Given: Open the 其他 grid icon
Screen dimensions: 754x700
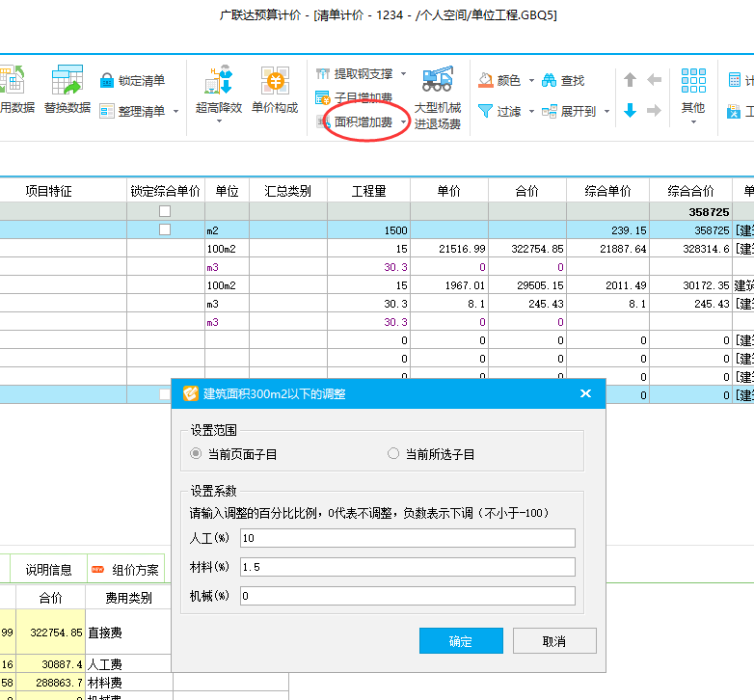Looking at the screenshot, I should pyautogui.click(x=693, y=80).
